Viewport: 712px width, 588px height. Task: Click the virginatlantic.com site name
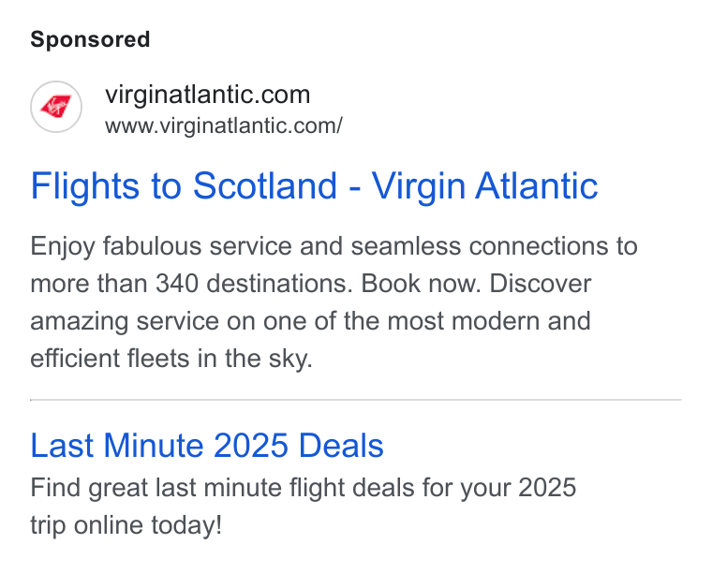[208, 95]
